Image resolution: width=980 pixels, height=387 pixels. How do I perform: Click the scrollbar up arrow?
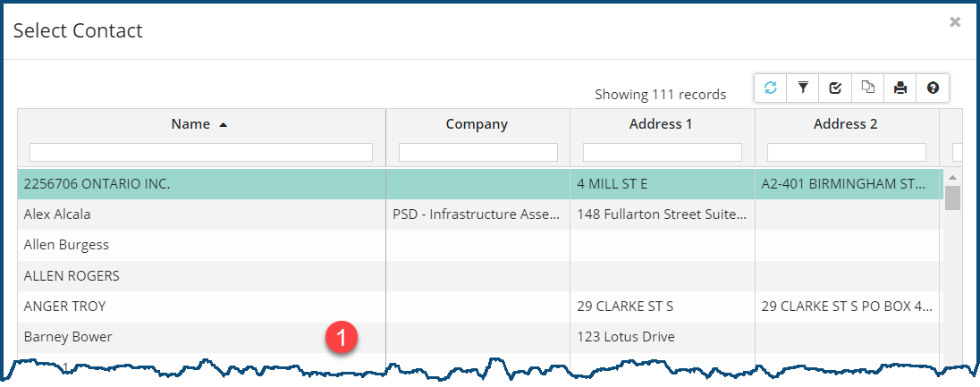(952, 177)
